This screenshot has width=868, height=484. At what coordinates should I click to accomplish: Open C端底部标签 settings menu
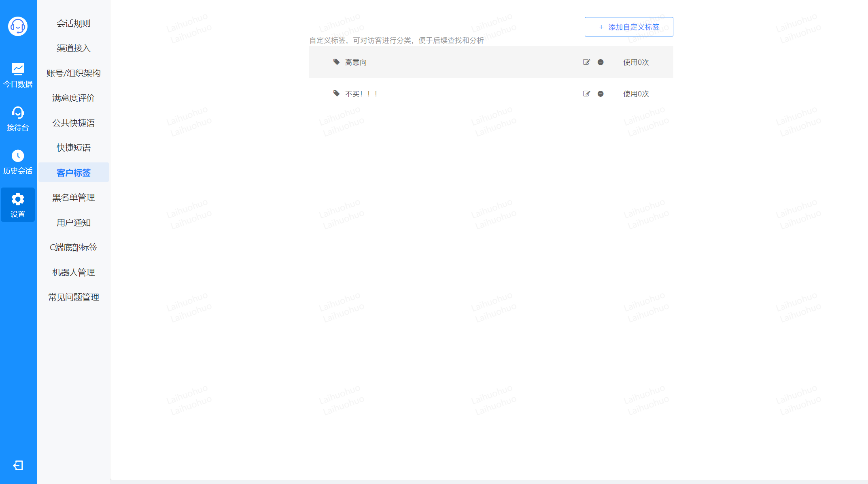click(x=73, y=247)
